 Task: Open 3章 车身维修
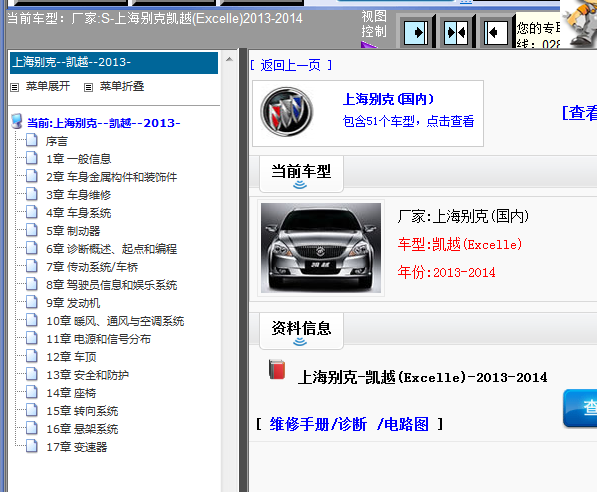[x=78, y=195]
